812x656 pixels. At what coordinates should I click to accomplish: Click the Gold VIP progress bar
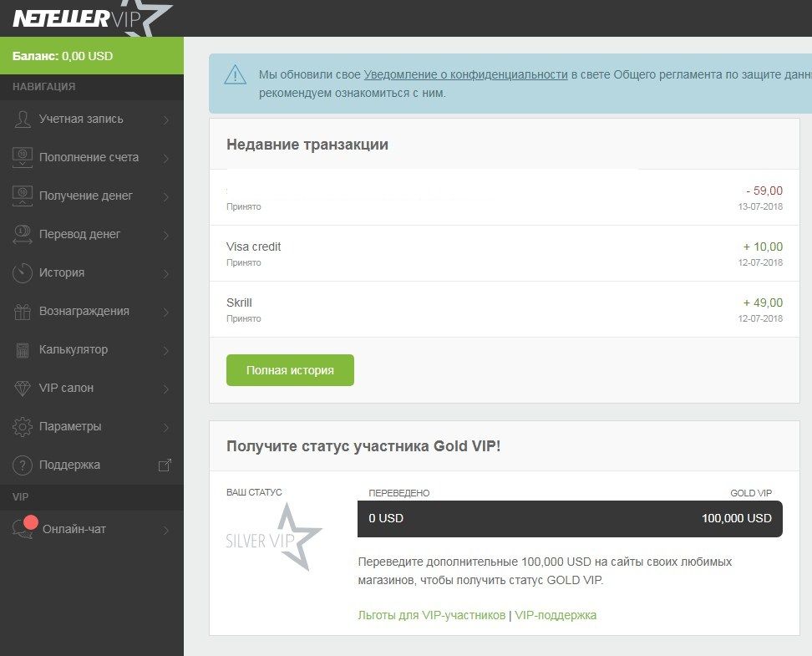click(x=570, y=518)
